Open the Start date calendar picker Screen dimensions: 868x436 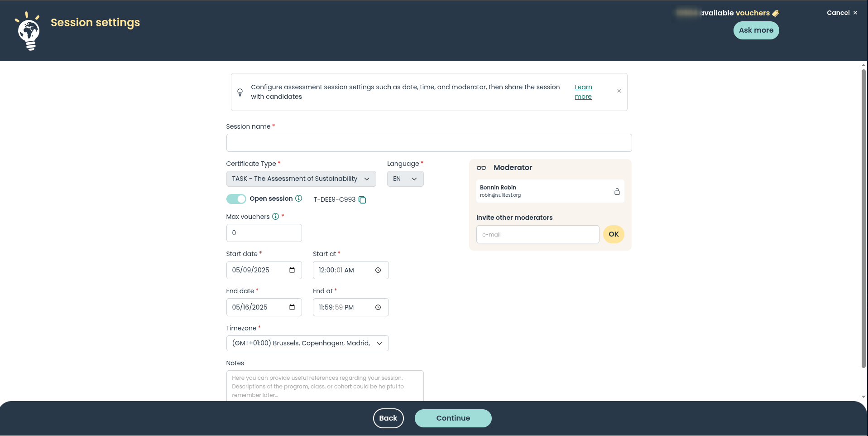tap(292, 270)
